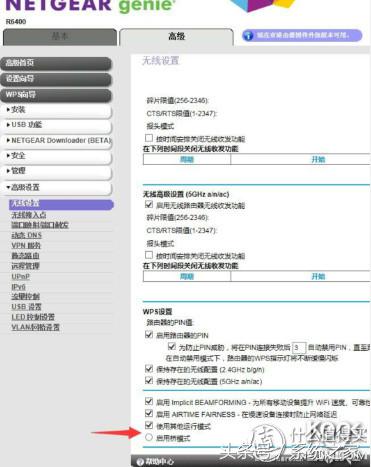The height and width of the screenshot is (467, 371).
Task: Toggle 启用无线路由器无线收发功能 for 5GHz
Action: (x=149, y=204)
